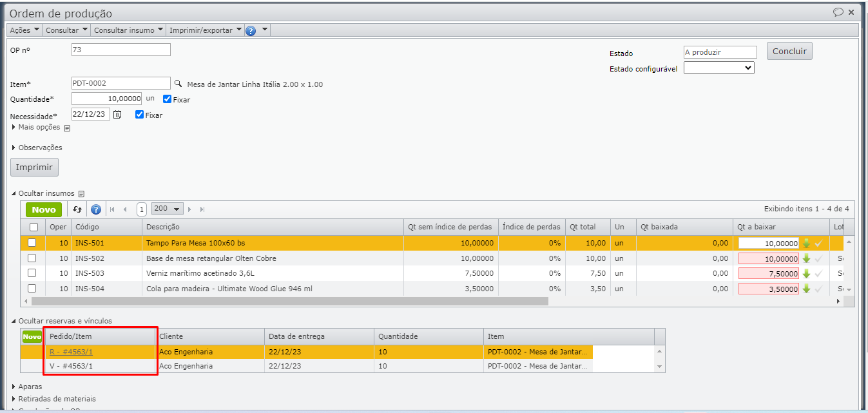Viewport: 868px width, 413px height.
Task: Select the V - #4563/1 reservation row
Action: click(338, 366)
